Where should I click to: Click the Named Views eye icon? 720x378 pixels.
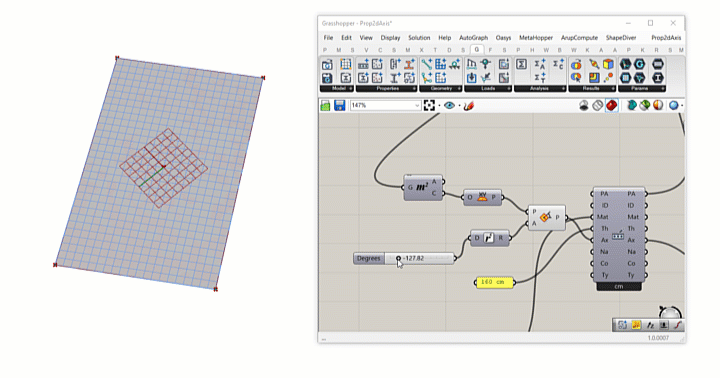449,106
